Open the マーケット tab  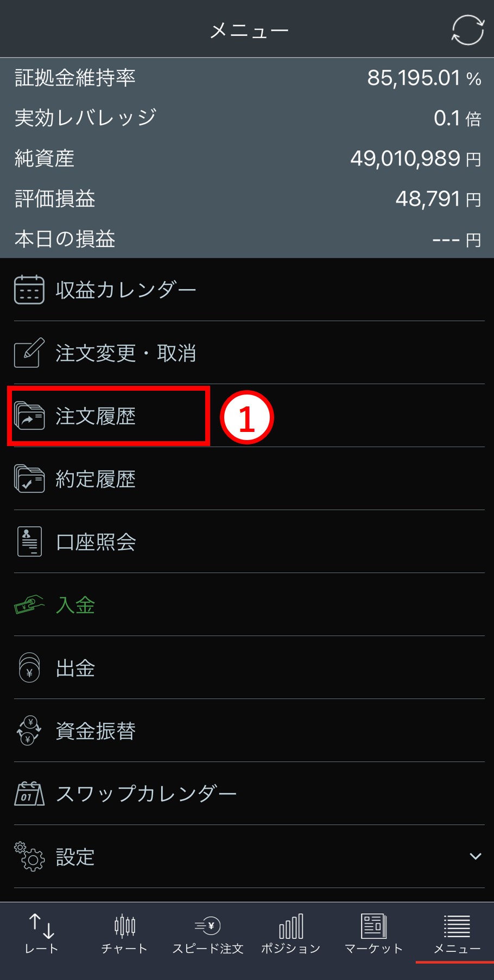(373, 933)
